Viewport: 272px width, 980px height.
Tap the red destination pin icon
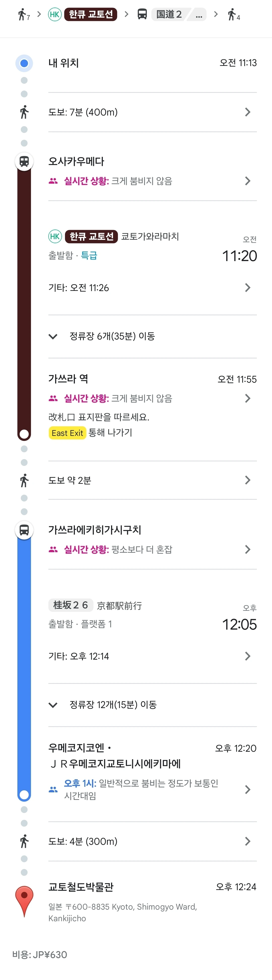point(24,900)
